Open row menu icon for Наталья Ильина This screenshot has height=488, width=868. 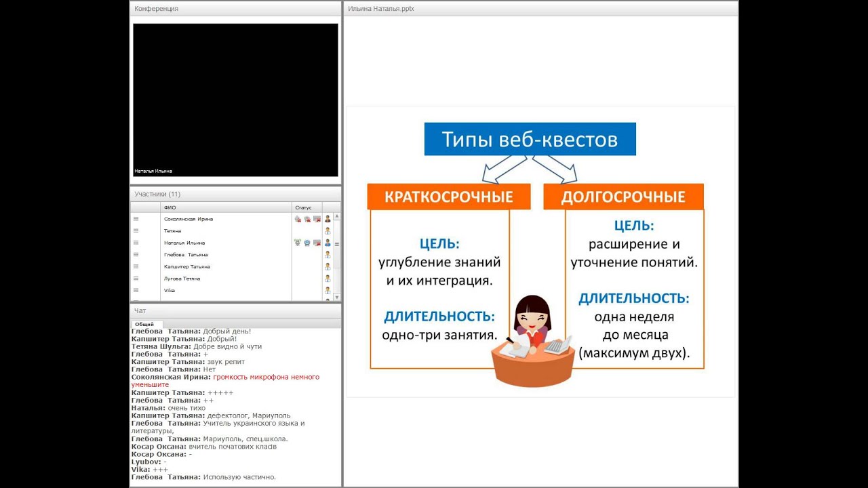136,243
